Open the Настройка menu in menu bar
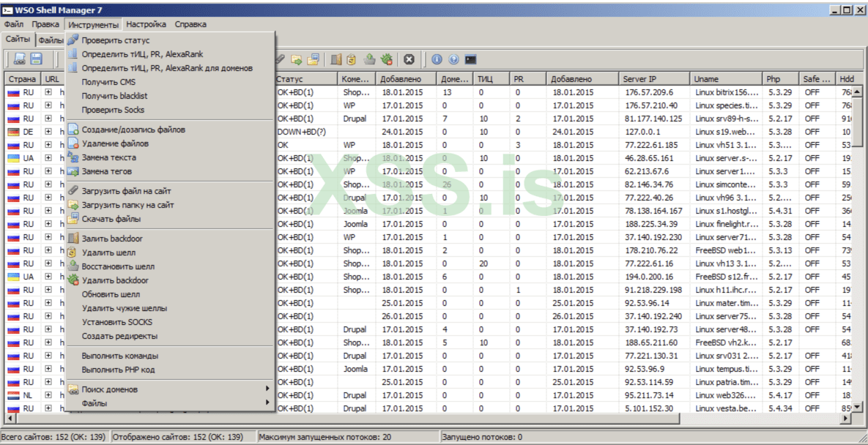Image resolution: width=868 pixels, height=445 pixels. (146, 24)
